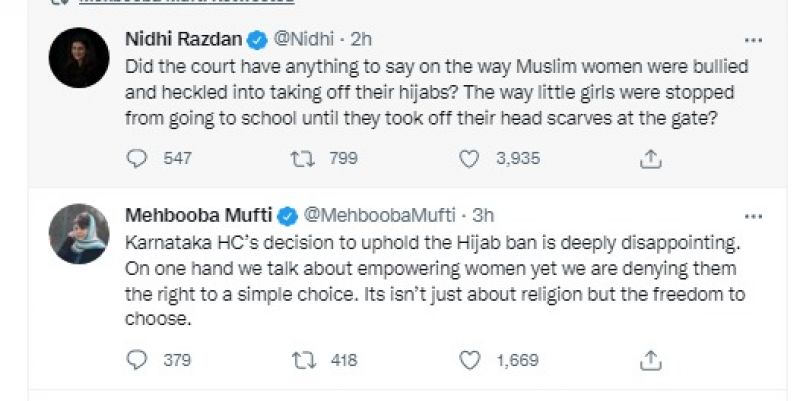Share Nidhi Razdan's tweet
This screenshot has width=800, height=401.
tap(650, 158)
